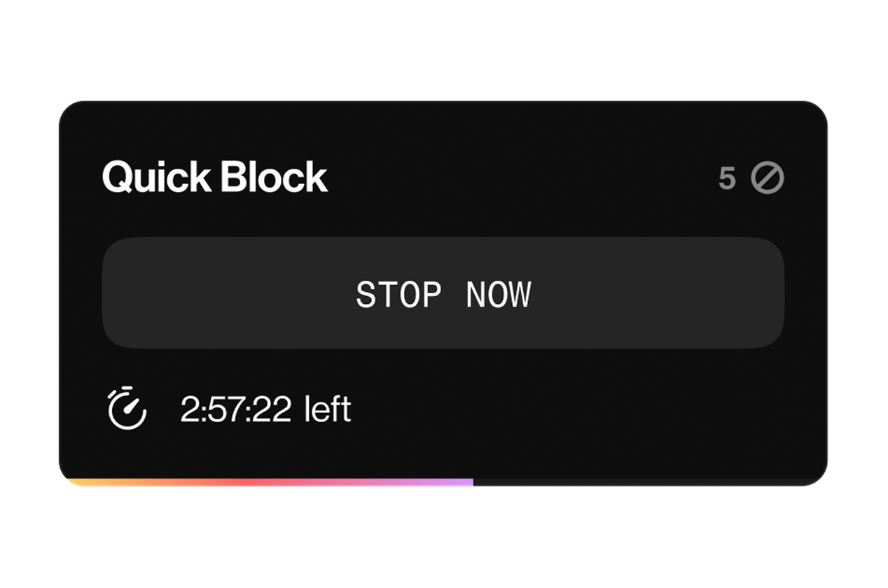The width and height of the screenshot is (888, 588).
Task: Click the purple tip of the progress bar
Action: (x=466, y=482)
